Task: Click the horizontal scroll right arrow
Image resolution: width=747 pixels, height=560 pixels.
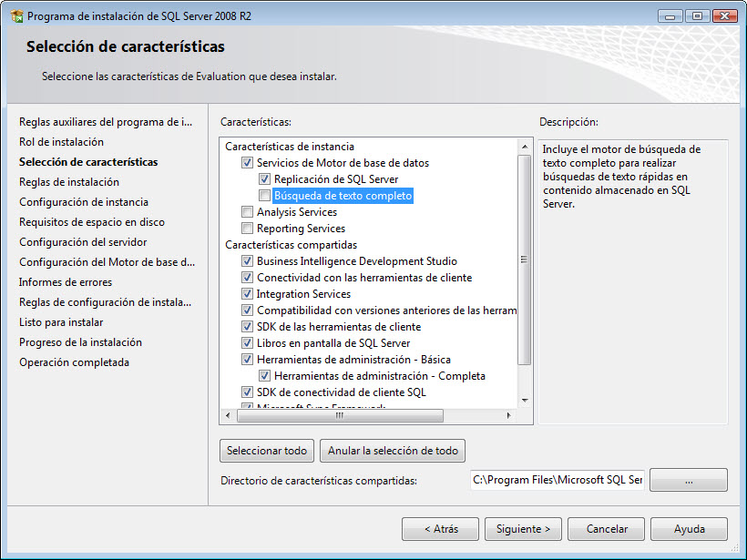Action: 509,415
